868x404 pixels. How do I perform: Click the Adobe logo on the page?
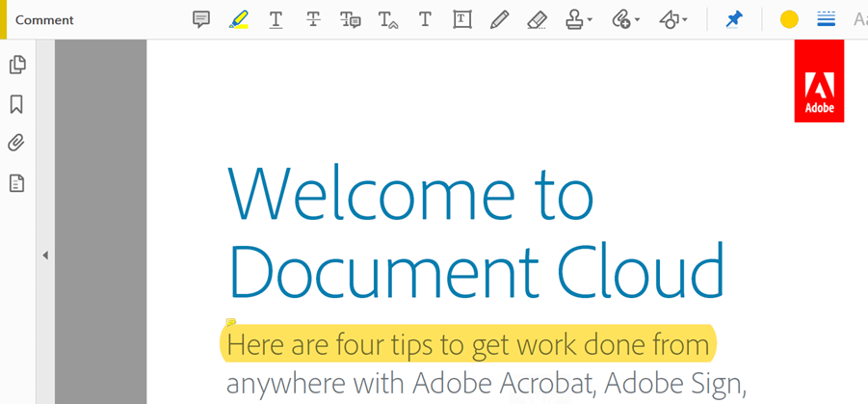tap(819, 81)
